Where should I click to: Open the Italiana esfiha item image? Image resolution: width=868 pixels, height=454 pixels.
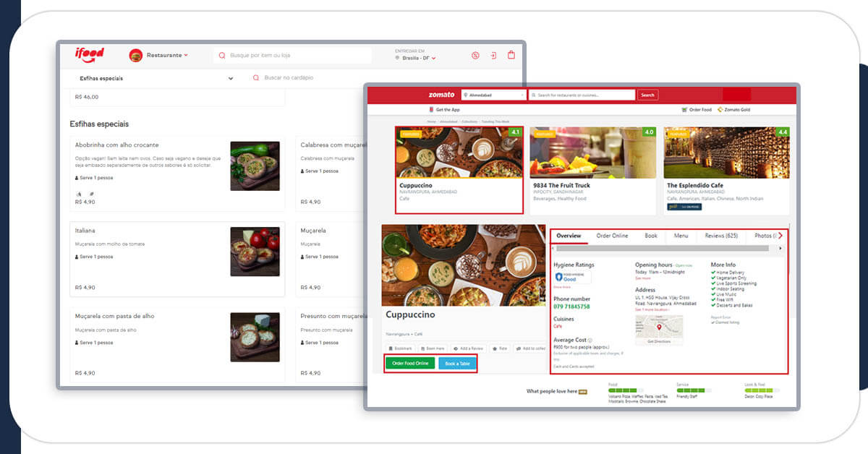click(255, 252)
